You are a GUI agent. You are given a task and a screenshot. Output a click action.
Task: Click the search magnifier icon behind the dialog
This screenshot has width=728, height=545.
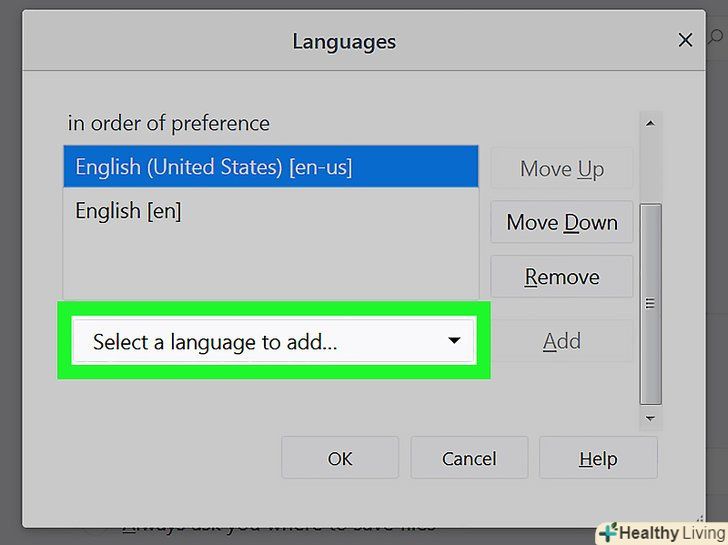click(x=717, y=38)
